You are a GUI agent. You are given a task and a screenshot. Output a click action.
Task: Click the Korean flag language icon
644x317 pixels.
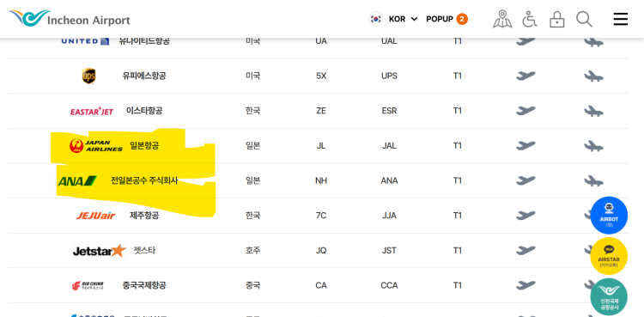375,19
